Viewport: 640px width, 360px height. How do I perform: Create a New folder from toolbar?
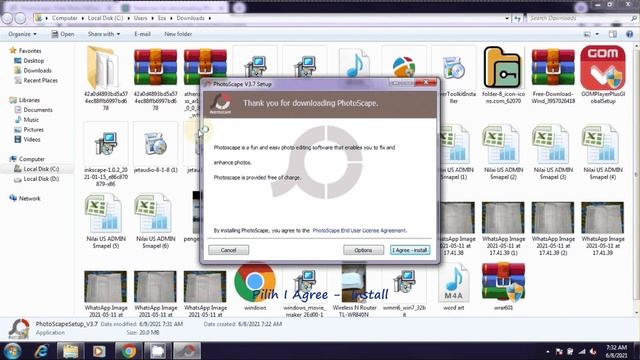pos(178,34)
